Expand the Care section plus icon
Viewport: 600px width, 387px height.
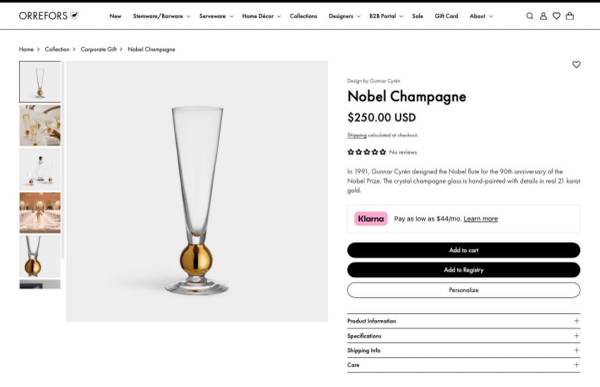click(x=576, y=365)
